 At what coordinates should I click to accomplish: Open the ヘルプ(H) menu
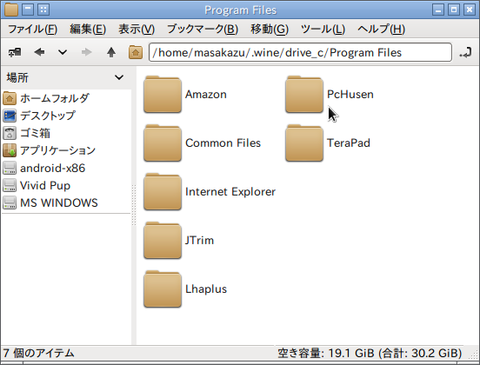[x=381, y=29]
